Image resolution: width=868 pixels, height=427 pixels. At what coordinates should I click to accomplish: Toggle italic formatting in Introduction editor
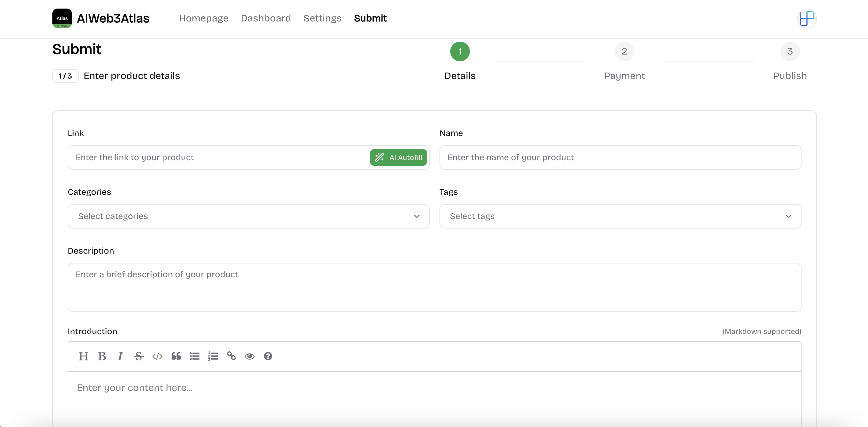pos(120,356)
